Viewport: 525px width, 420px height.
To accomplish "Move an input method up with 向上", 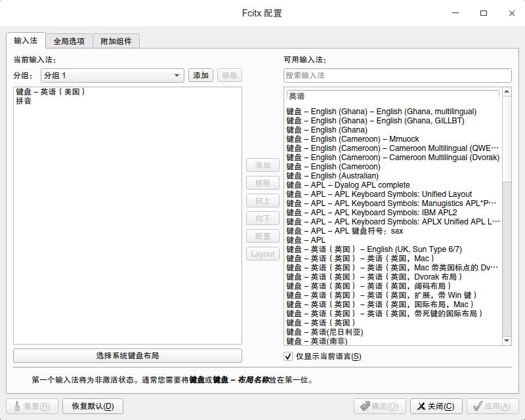I will click(x=262, y=200).
